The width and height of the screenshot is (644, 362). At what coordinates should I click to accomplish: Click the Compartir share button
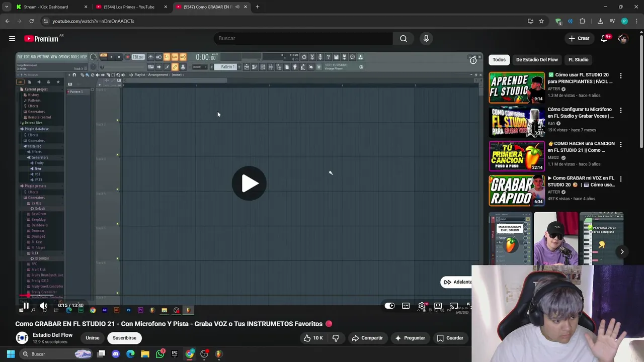[x=367, y=338]
